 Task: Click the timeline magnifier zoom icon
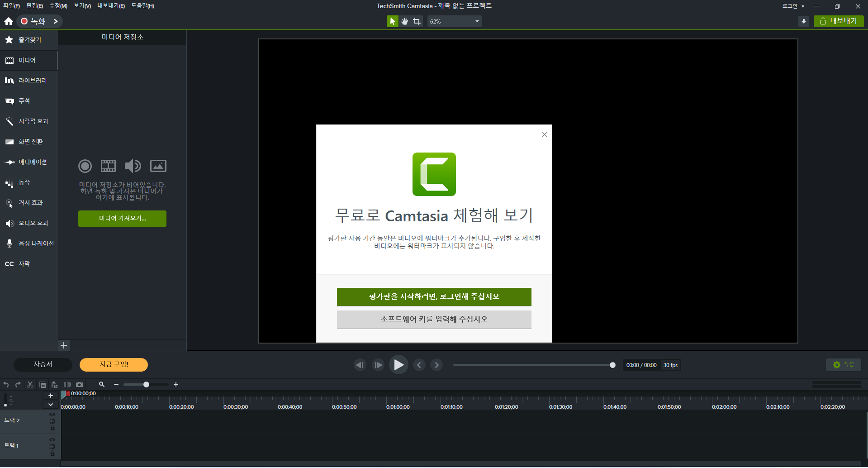(x=102, y=385)
